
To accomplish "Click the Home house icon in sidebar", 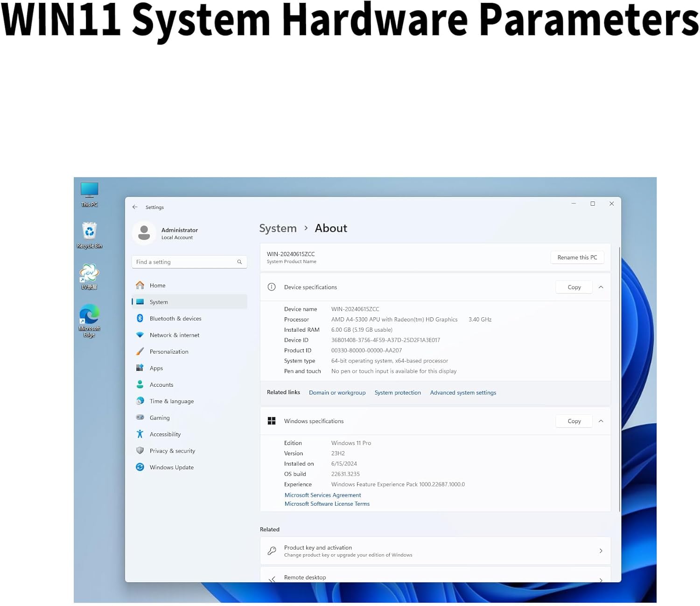I will click(140, 286).
